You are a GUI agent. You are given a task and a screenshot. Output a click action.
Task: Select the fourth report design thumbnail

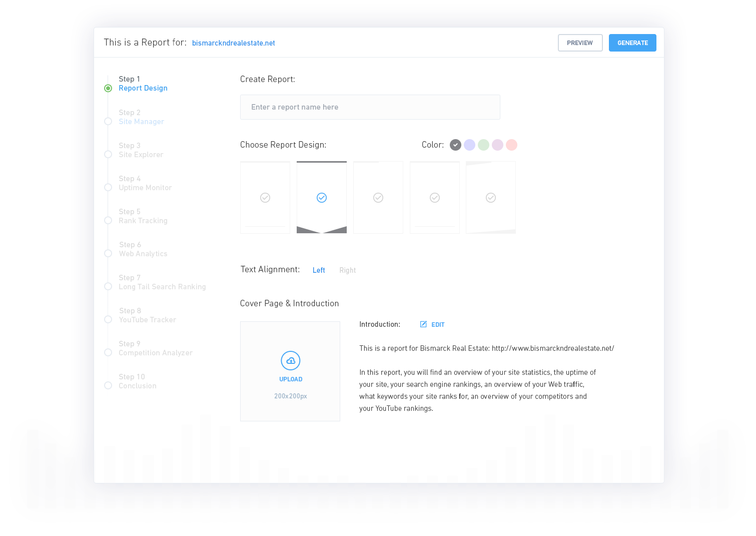[x=435, y=197]
